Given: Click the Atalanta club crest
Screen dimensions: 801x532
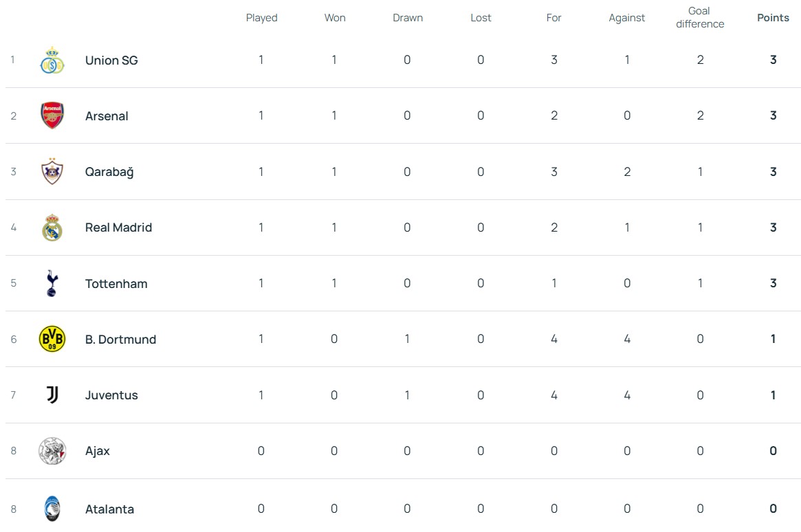Looking at the screenshot, I should coord(52,508).
